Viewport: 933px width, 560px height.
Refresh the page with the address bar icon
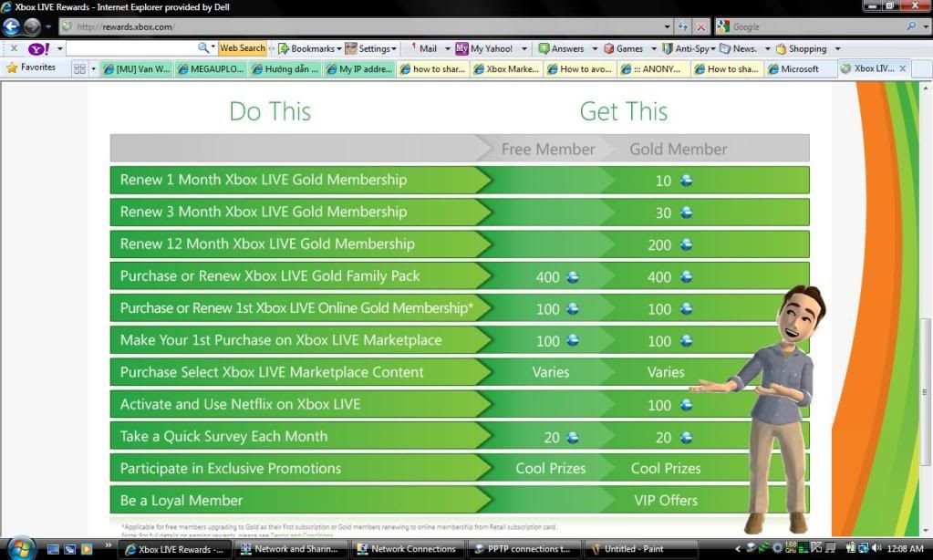[x=683, y=26]
